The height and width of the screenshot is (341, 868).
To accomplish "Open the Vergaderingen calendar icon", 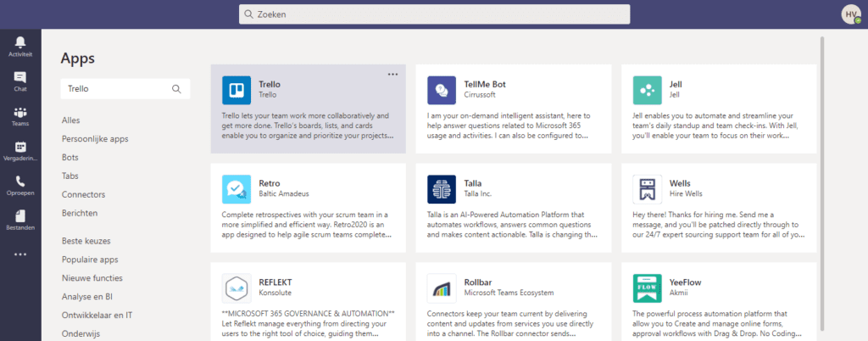I will pos(20,147).
